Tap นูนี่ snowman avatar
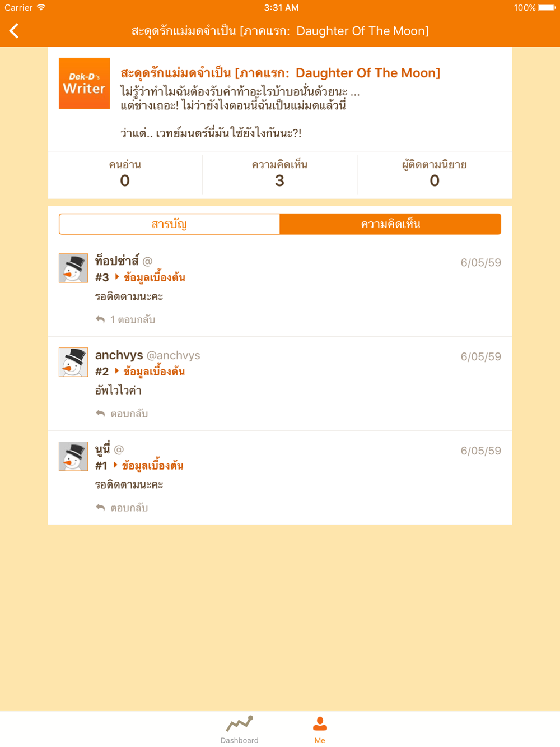 tap(73, 456)
